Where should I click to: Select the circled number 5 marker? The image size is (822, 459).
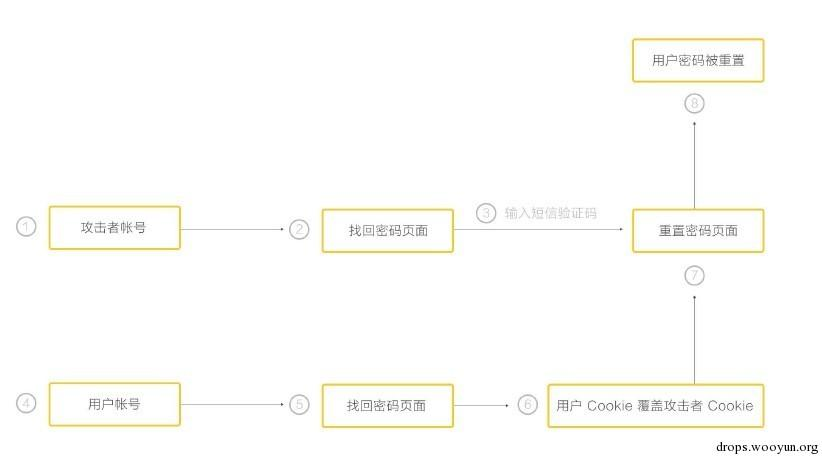coord(300,405)
